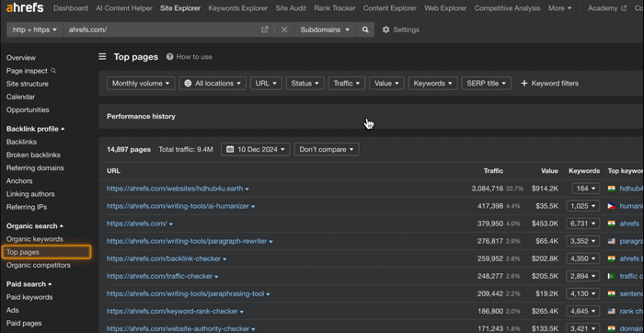The height and width of the screenshot is (333, 644).
Task: Open the Subdomains mode dropdown
Action: point(325,29)
